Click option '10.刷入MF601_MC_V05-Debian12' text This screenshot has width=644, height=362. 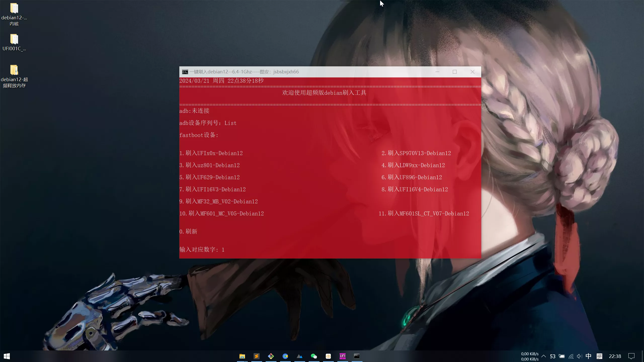(222, 213)
